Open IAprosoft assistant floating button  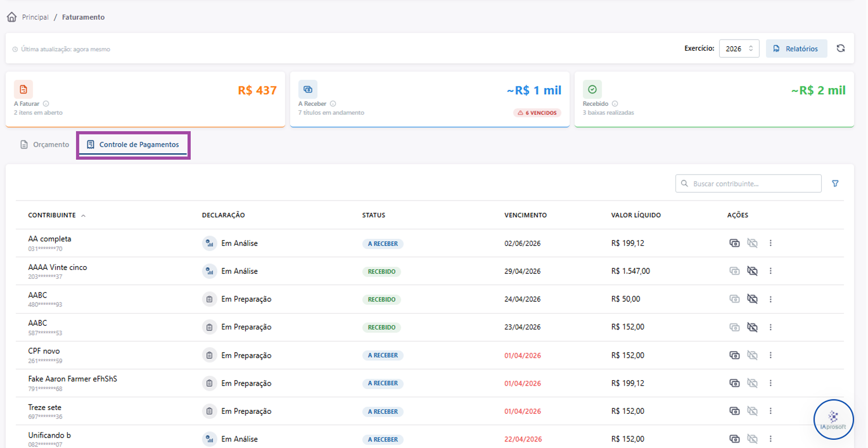(833, 419)
